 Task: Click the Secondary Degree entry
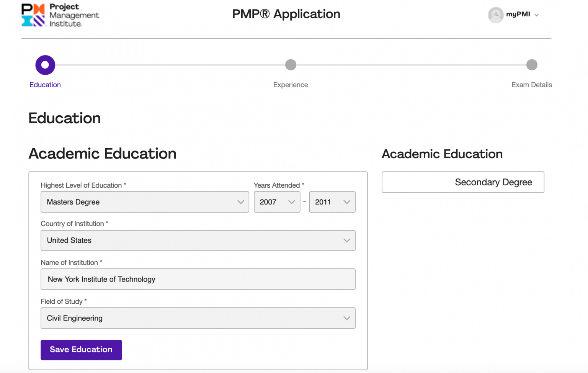tap(463, 182)
